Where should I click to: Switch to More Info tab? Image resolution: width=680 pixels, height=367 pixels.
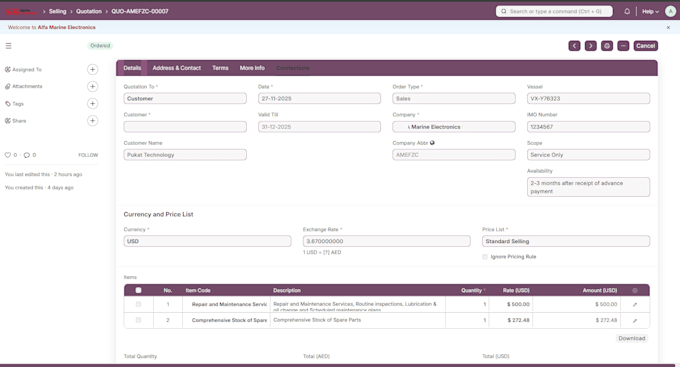point(252,68)
